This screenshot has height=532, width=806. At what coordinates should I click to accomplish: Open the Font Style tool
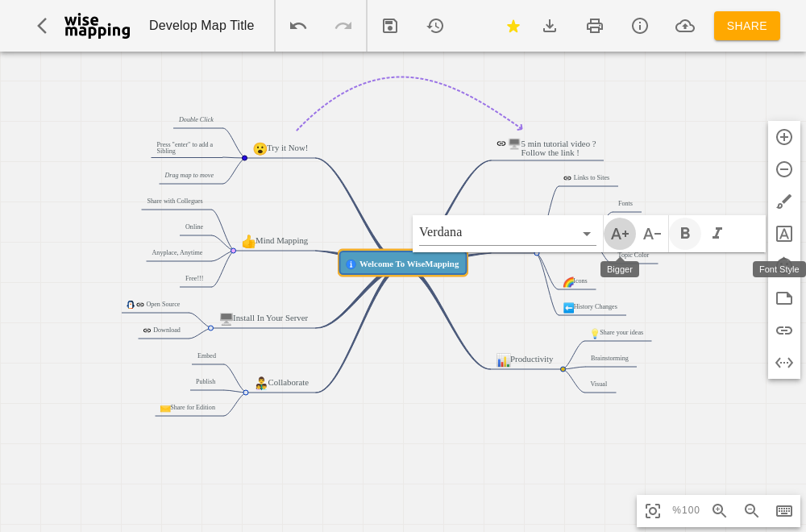point(784,234)
